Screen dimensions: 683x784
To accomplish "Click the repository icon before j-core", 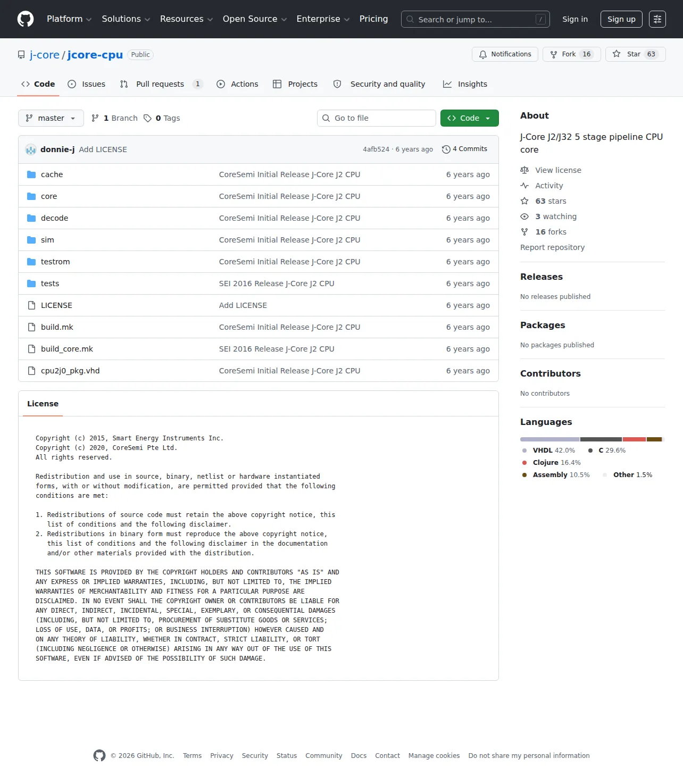I will pos(21,55).
